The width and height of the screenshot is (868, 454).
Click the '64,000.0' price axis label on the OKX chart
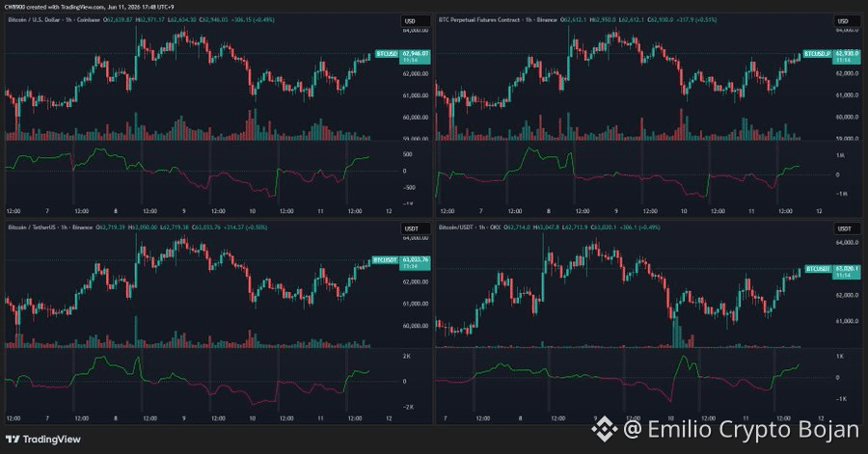[847, 243]
